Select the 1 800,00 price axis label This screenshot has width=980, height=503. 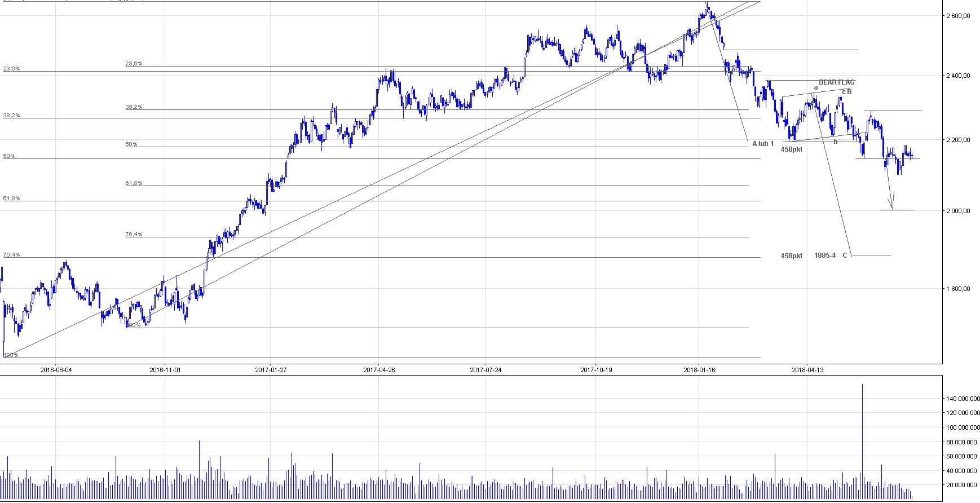click(x=957, y=289)
